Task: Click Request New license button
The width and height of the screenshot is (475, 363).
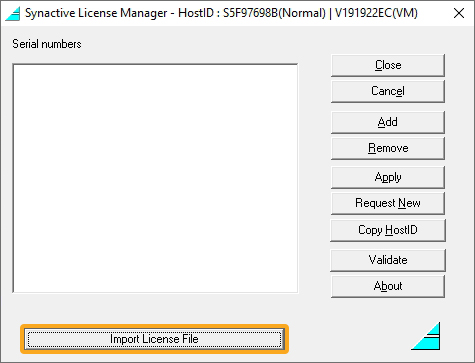Action: (388, 203)
